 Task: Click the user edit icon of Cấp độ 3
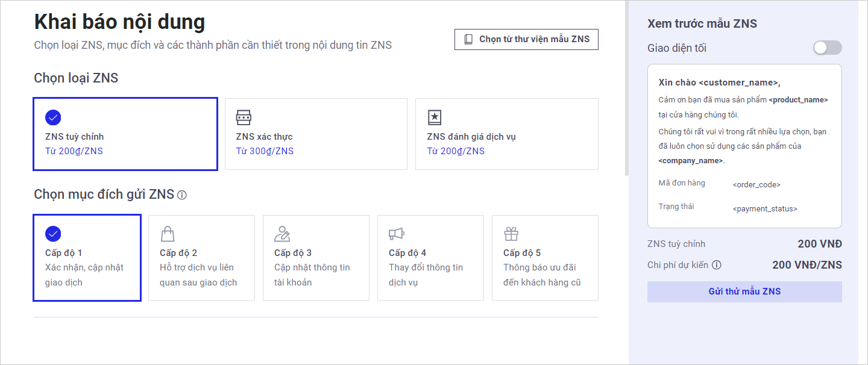point(282,234)
